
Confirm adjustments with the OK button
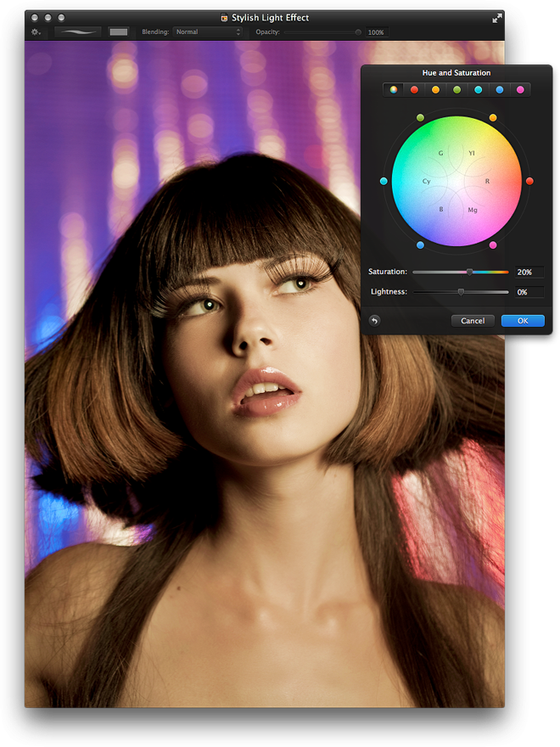523,321
